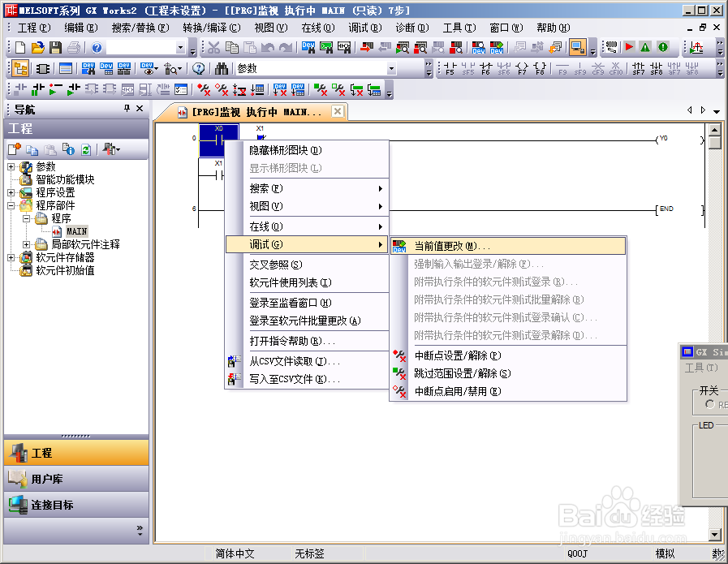Choose 当前值更改 from debug submenu
The width and height of the screenshot is (728, 564).
508,246
